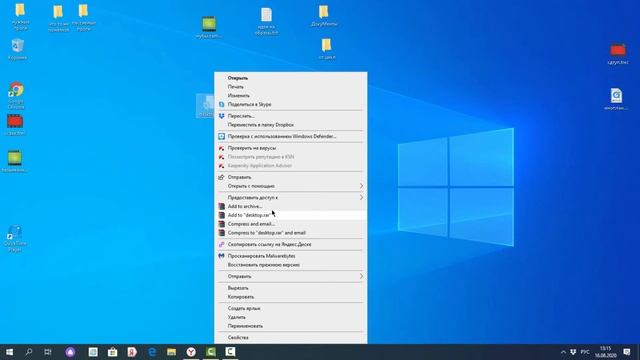
Task: Open the taskbar clock and date
Action: [x=605, y=352]
